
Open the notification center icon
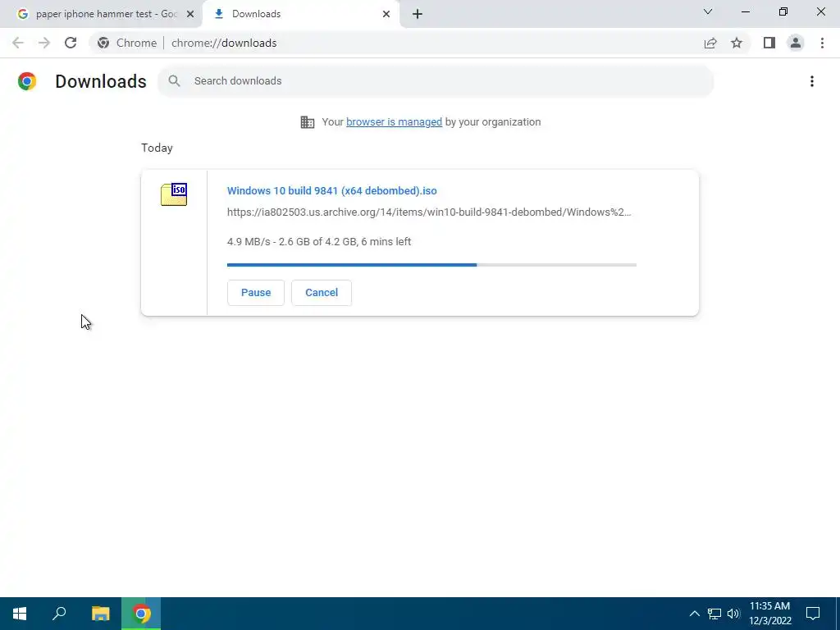[813, 614]
